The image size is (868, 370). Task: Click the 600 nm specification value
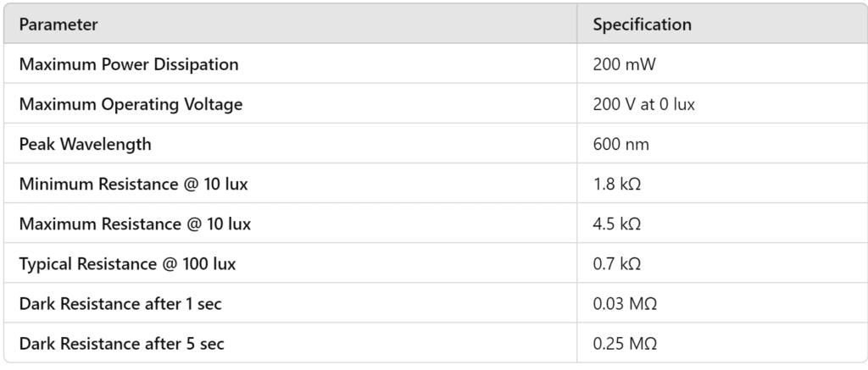tap(620, 144)
